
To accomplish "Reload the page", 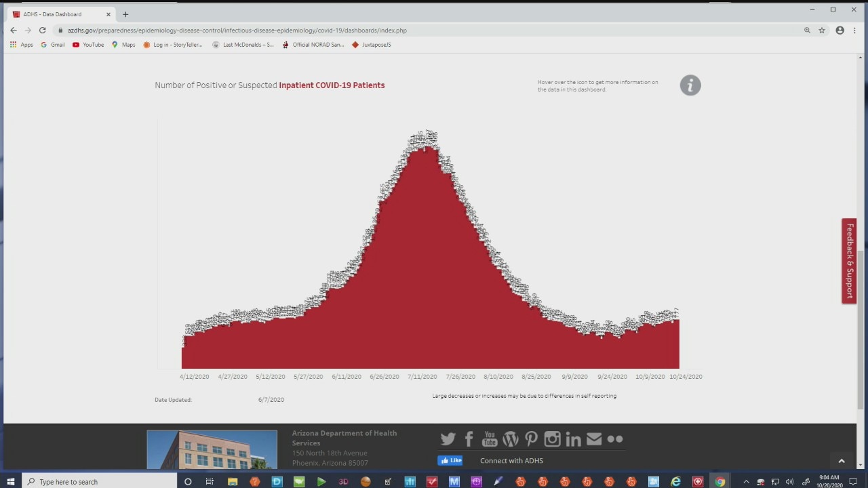I will pos(42,30).
